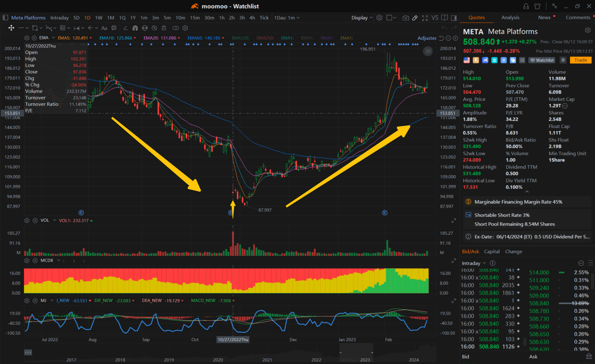
Task: Switch chart to 1W timeframe
Action: tap(99, 18)
